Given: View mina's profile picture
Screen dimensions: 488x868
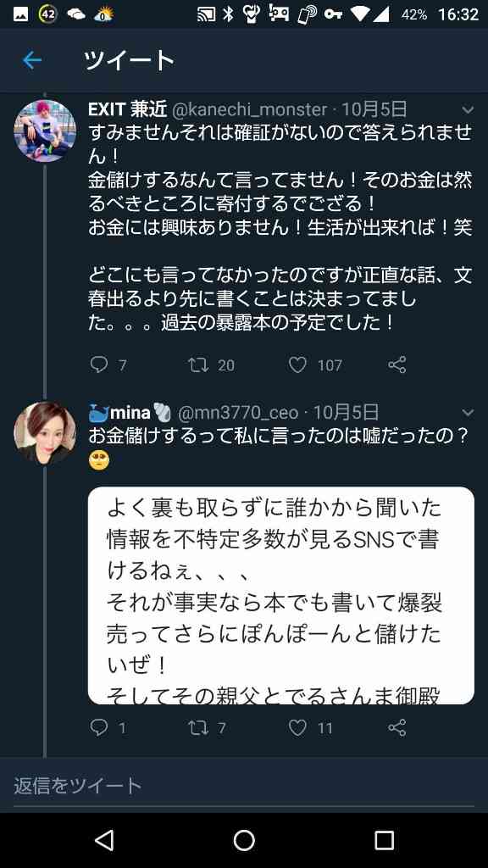Looking at the screenshot, I should [45, 433].
